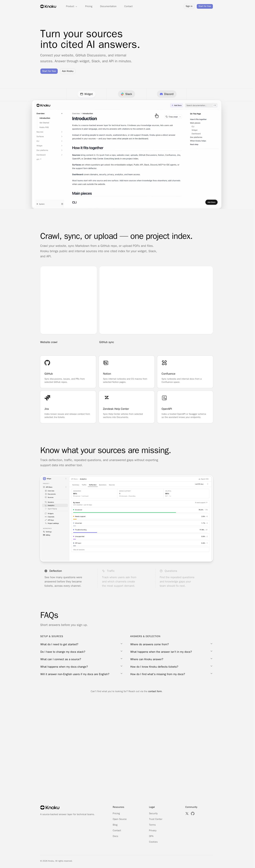Switch to the Slack surface tab
This screenshot has height=868, width=255.
(126, 94)
